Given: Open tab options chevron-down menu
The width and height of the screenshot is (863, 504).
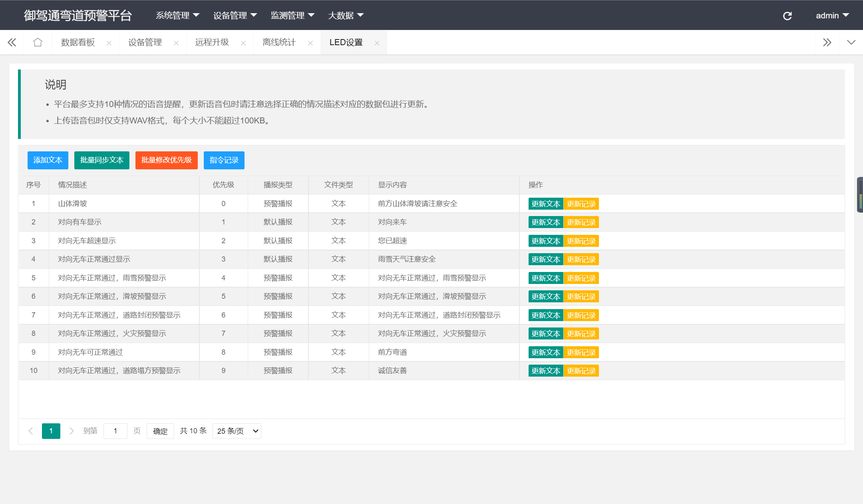Looking at the screenshot, I should pos(851,42).
